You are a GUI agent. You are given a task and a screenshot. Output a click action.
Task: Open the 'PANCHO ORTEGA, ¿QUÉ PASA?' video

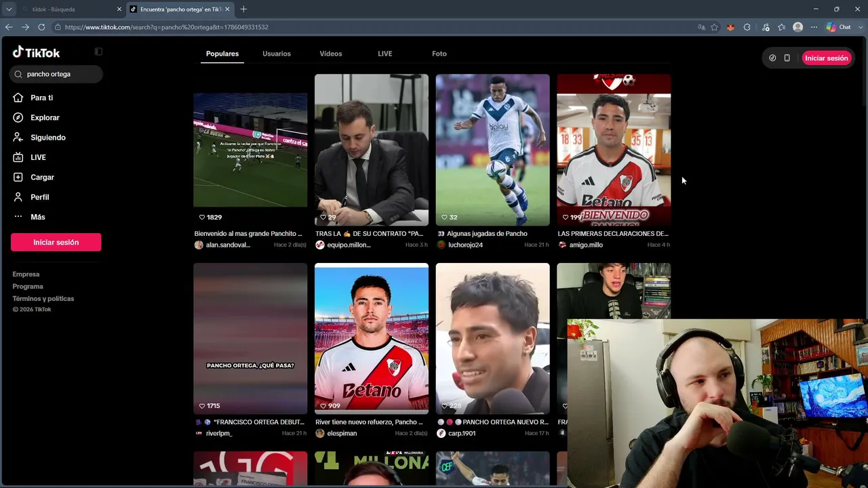click(x=250, y=338)
